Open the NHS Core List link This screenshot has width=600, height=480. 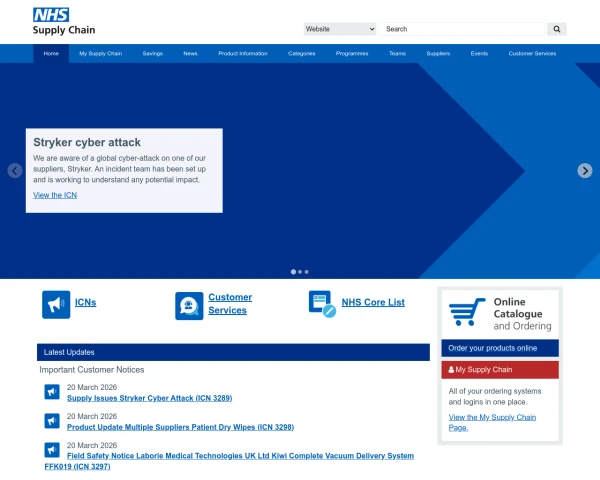[x=373, y=302]
